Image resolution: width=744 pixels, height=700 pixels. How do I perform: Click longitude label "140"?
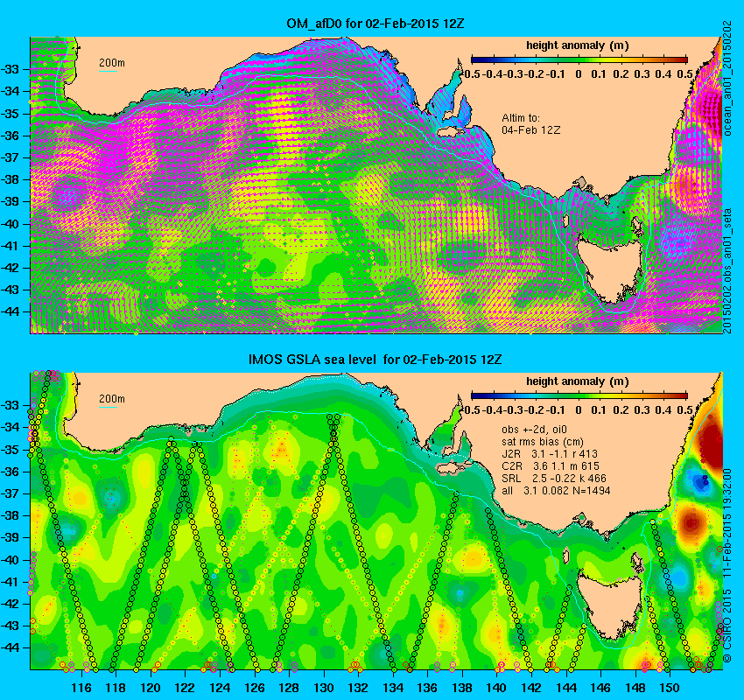coord(497,688)
